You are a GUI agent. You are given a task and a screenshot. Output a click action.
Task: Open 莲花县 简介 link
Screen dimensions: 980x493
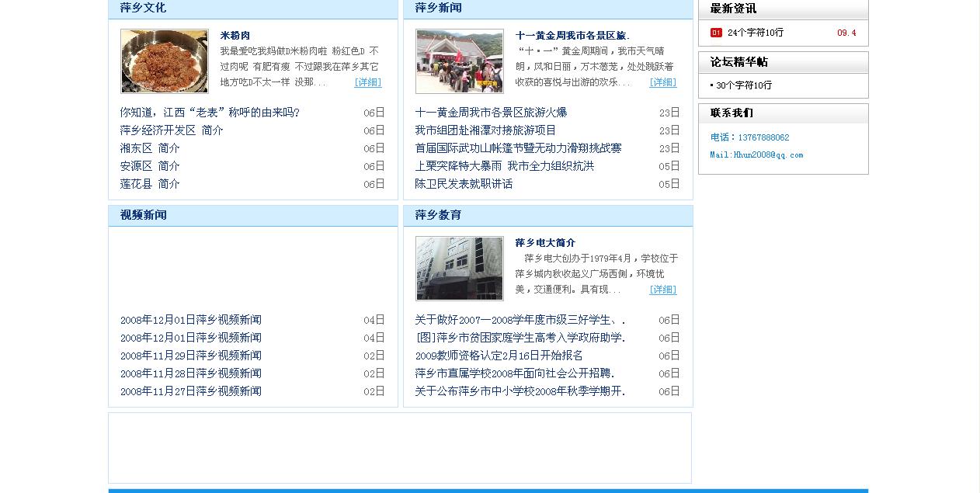[150, 184]
